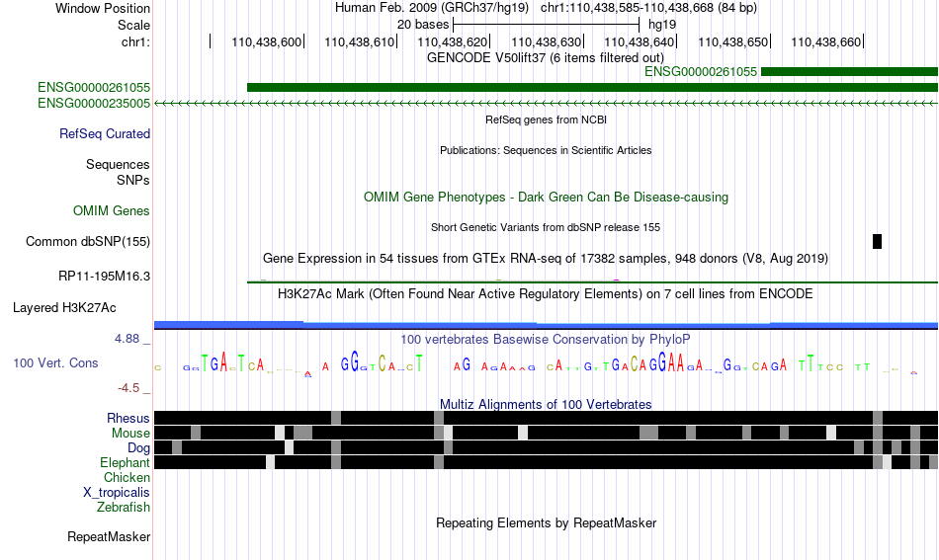Viewport: 939px width, 560px height.
Task: Click the 110,438,600 ruler position
Action: [x=267, y=41]
